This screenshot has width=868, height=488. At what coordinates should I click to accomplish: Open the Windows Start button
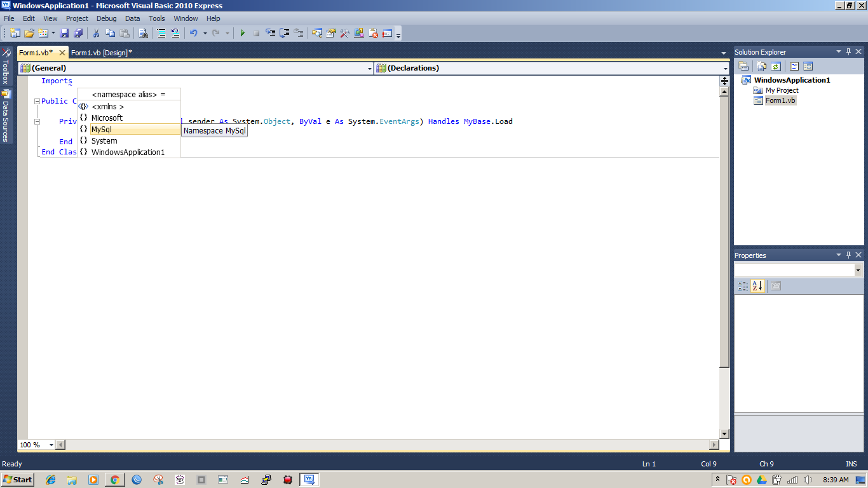point(18,480)
